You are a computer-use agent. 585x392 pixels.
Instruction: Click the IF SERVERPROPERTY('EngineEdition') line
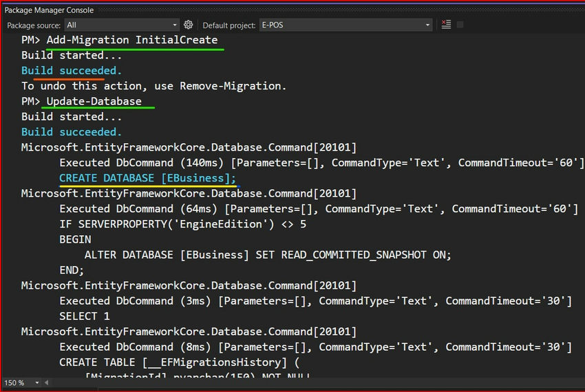182,224
